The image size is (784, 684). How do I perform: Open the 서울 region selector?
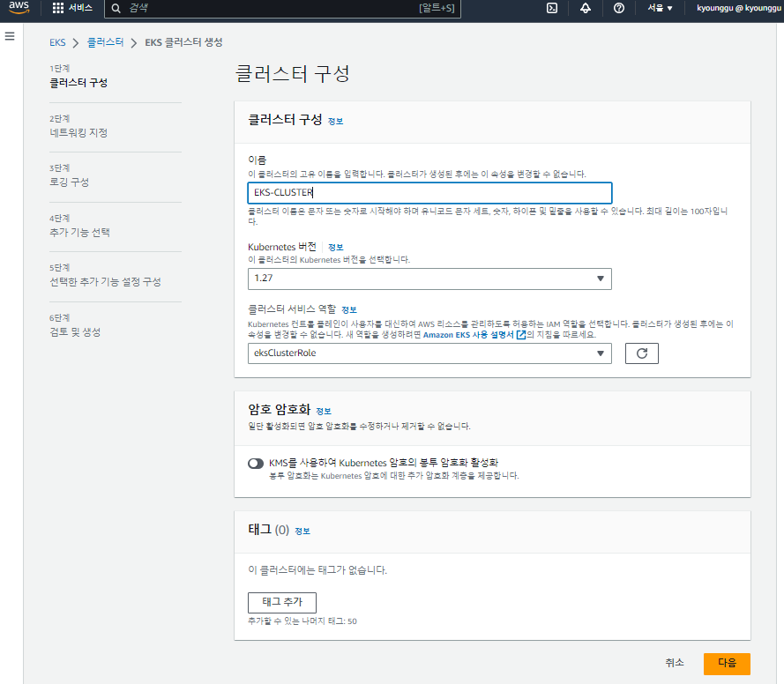(x=660, y=8)
